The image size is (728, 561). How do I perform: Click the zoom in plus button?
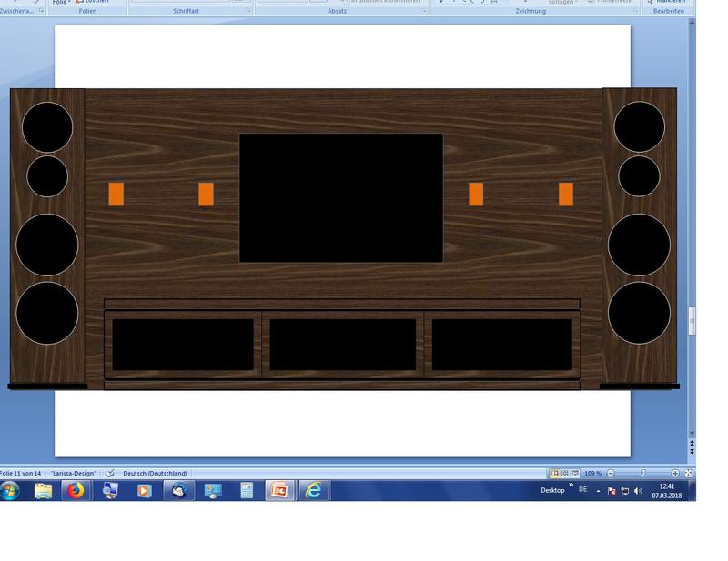click(675, 474)
